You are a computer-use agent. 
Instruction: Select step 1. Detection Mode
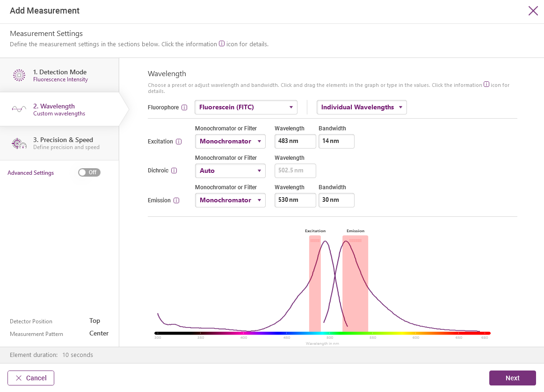59,75
